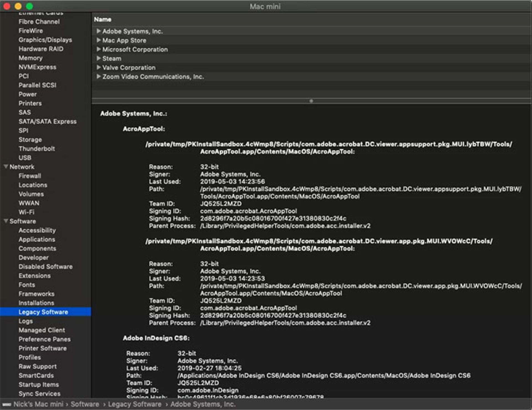The width and height of the screenshot is (532, 410).
Task: Collapse the Software section in sidebar
Action: tap(6, 221)
